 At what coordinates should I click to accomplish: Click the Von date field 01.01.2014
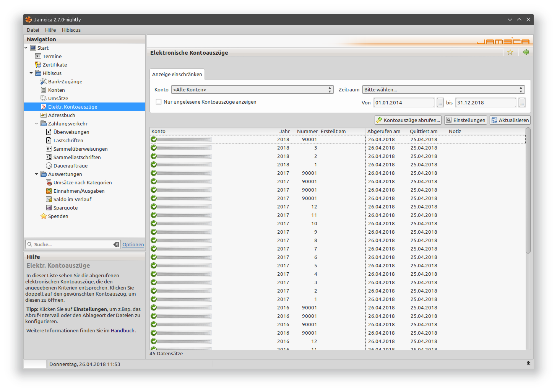(x=404, y=102)
